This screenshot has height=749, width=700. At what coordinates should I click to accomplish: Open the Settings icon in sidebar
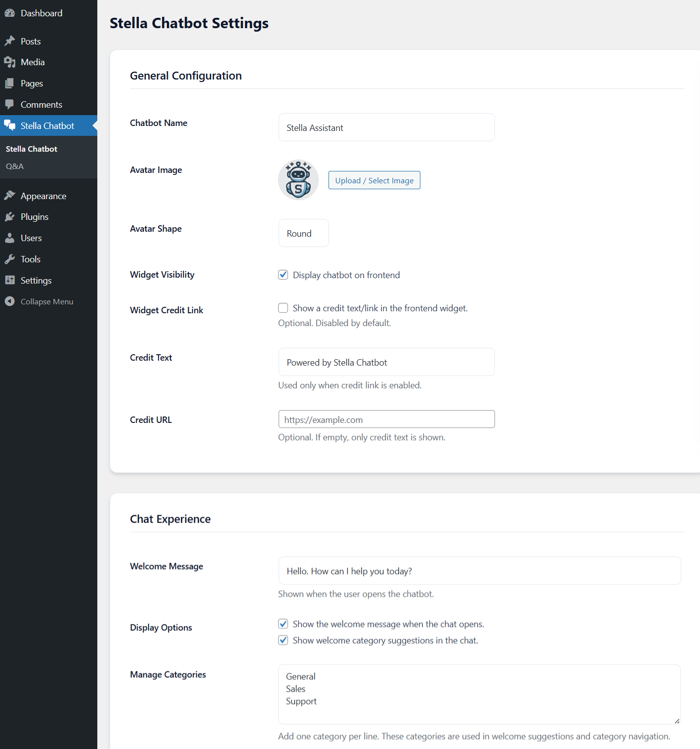tap(10, 280)
